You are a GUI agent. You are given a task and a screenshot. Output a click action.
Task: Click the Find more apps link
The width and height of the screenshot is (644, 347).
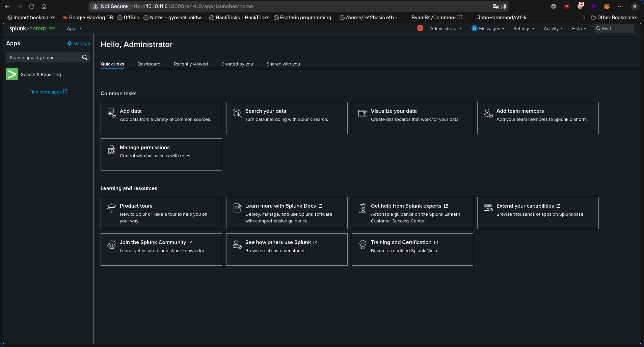click(x=48, y=92)
